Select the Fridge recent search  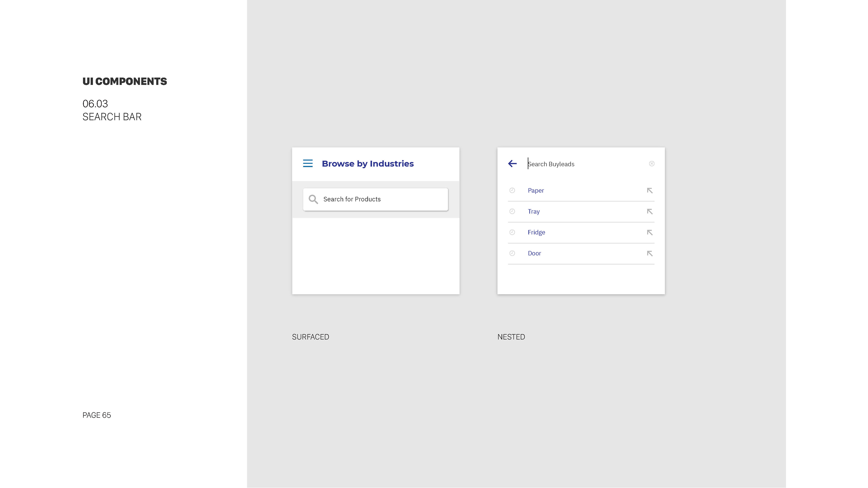pos(581,232)
